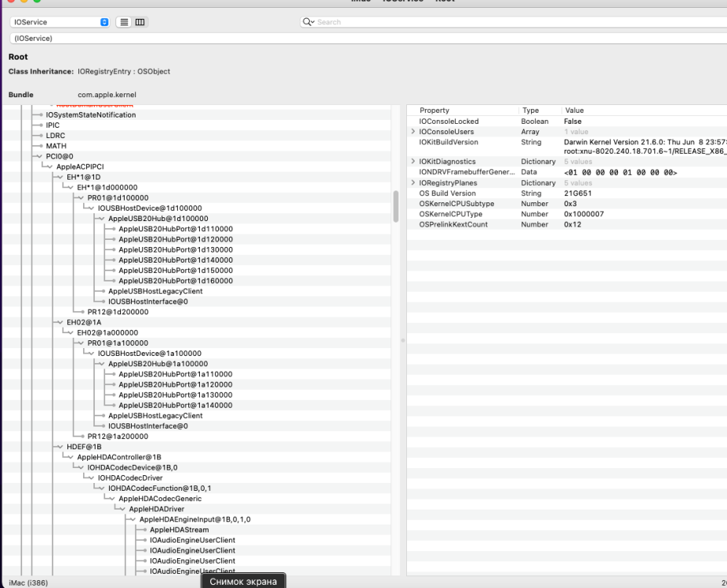Collapse AppleUSB20Hub@1d100000 node
Screen dimensions: 727x588
click(x=102, y=219)
